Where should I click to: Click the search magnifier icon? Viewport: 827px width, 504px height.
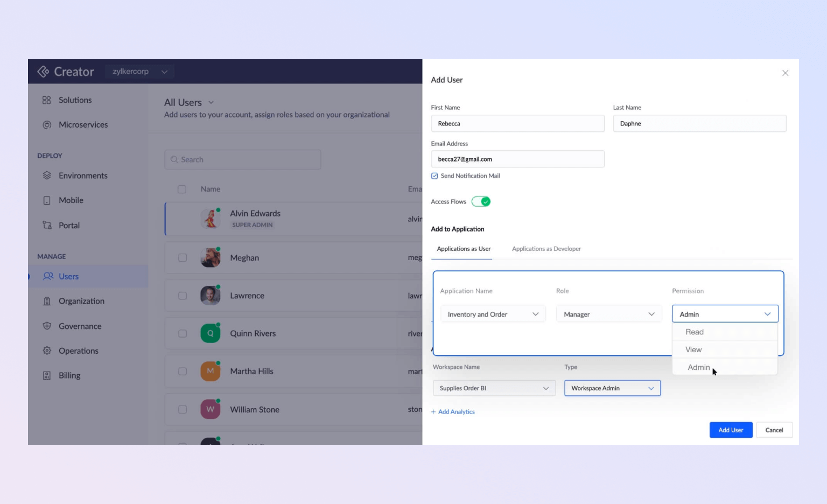(x=174, y=159)
